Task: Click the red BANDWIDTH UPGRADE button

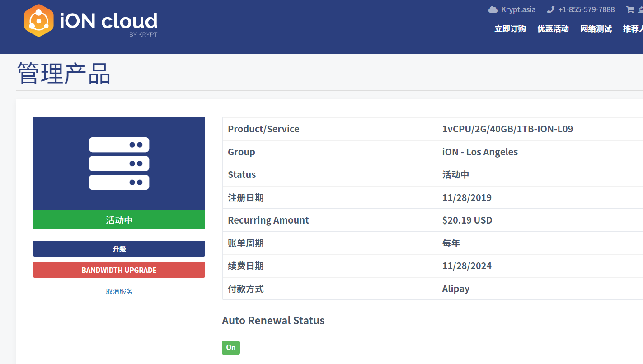Action: pyautogui.click(x=119, y=270)
